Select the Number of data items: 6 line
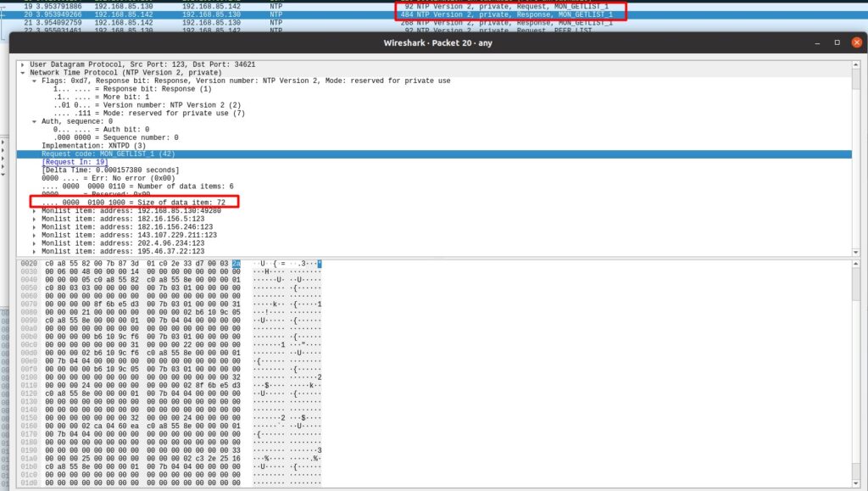868x491 pixels. pos(137,187)
